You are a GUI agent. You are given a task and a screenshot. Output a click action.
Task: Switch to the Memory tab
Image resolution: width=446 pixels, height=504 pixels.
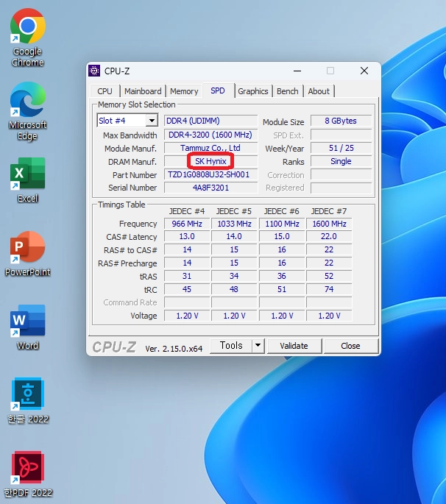[184, 91]
